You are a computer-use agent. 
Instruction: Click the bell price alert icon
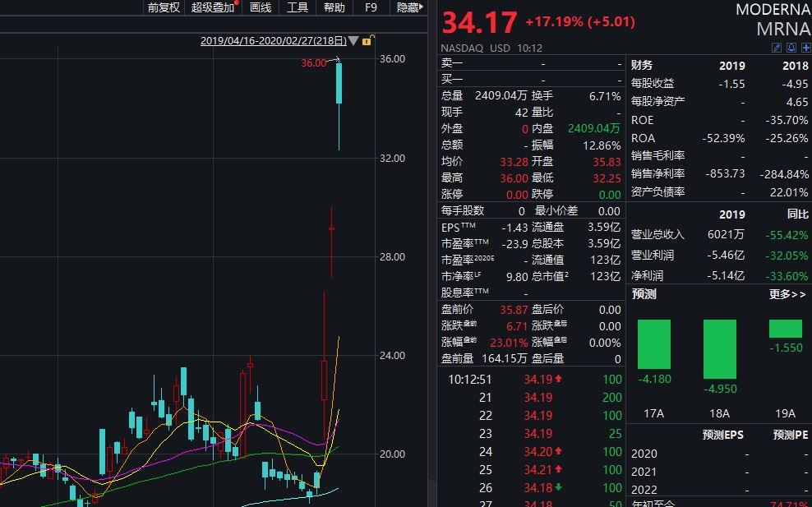791,48
